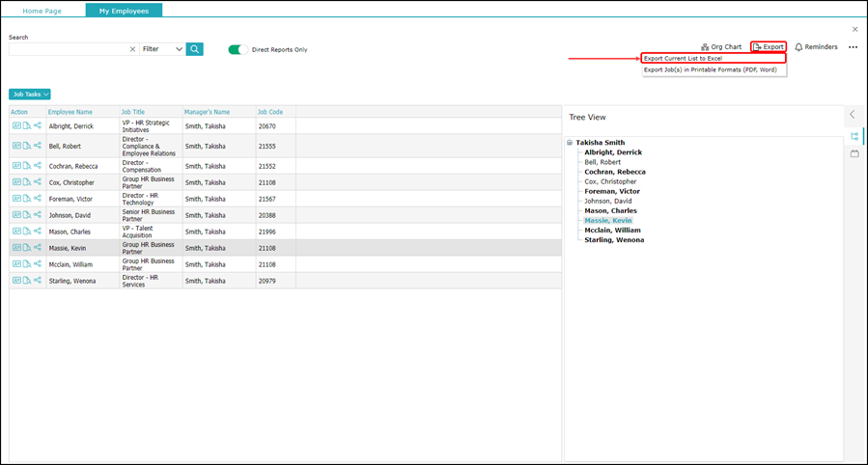
Task: Open the Reminders bell
Action: (x=816, y=46)
